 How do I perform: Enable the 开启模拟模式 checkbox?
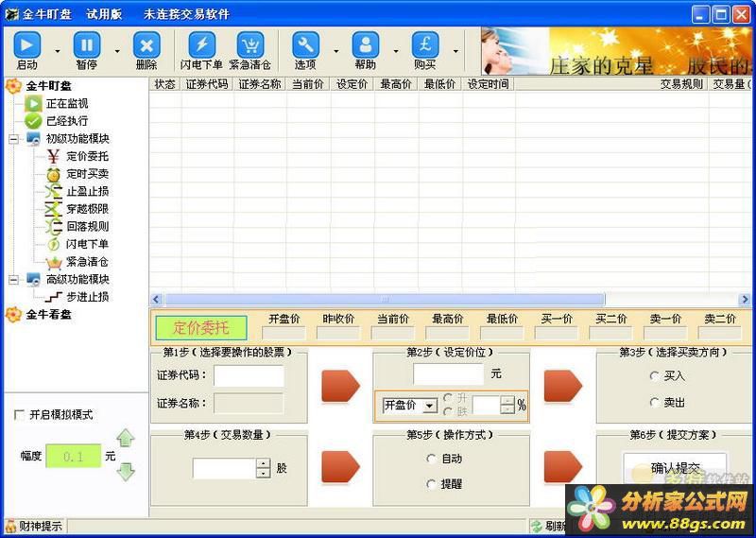pyautogui.click(x=19, y=415)
